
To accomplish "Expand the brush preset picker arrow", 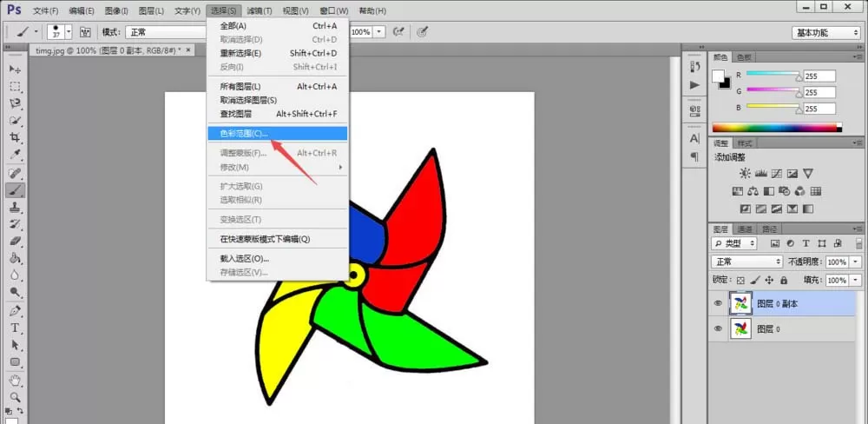I will [x=69, y=32].
